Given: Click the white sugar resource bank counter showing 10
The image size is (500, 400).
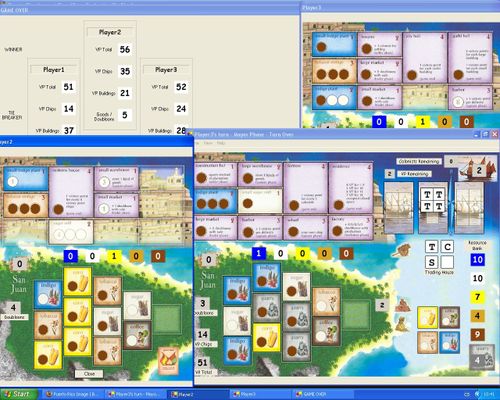Looking at the screenshot, I should (x=477, y=278).
